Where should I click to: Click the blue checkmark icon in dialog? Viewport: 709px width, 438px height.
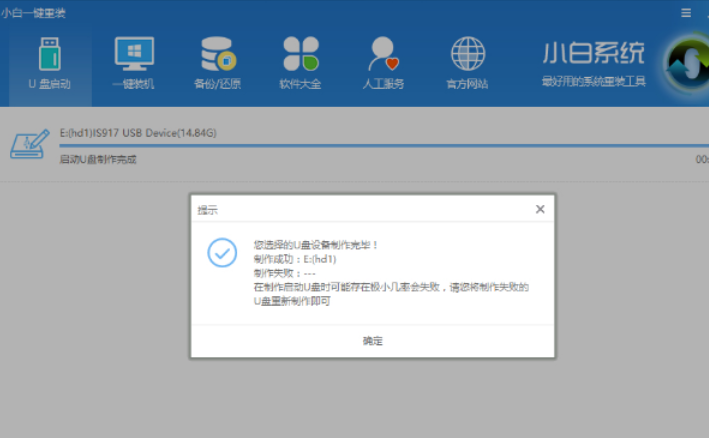pyautogui.click(x=221, y=253)
